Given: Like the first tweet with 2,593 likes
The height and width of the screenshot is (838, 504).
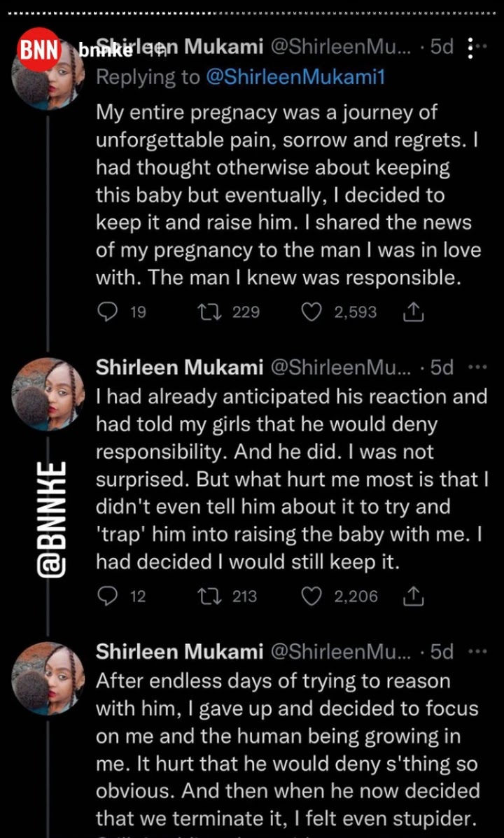Looking at the screenshot, I should point(311,312).
